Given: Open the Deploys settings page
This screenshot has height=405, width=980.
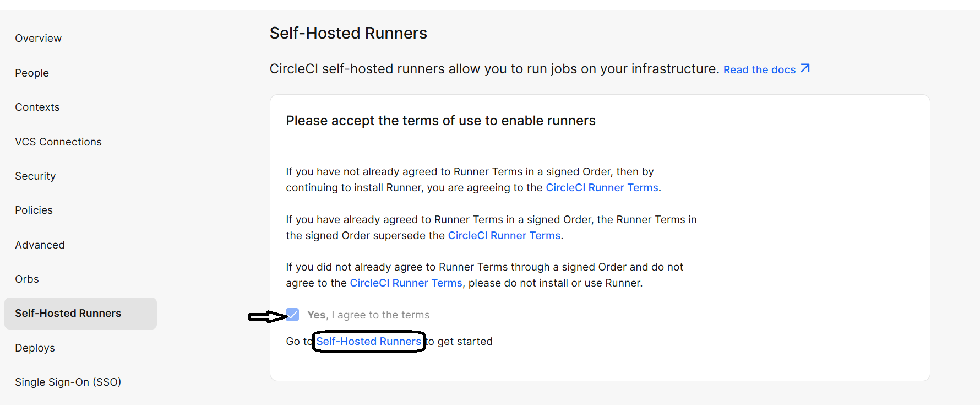Looking at the screenshot, I should tap(35, 348).
